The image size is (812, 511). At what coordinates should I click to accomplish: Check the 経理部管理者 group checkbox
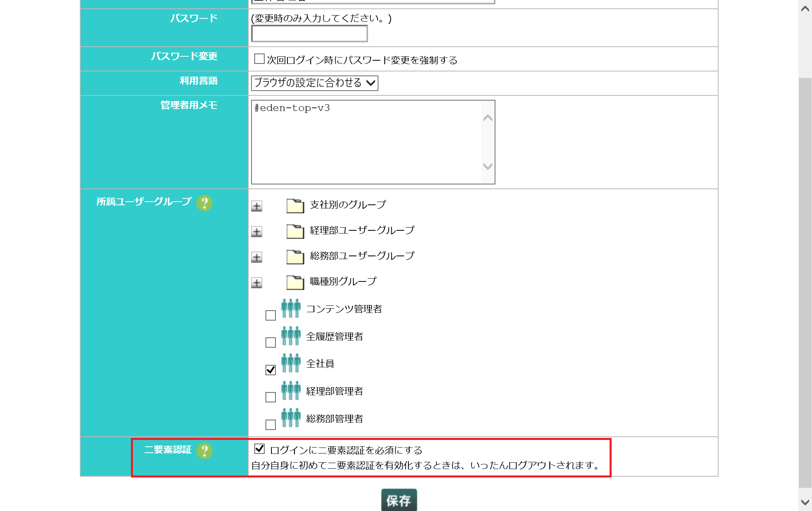click(271, 397)
